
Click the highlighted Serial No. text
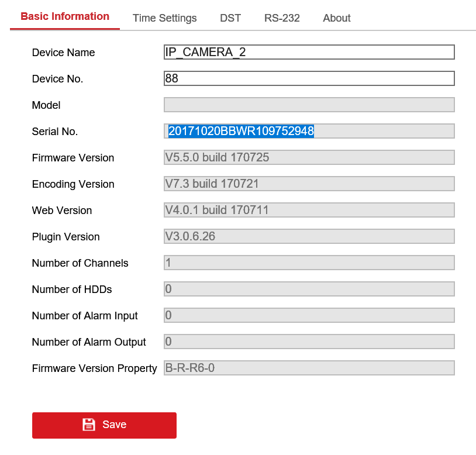241,131
